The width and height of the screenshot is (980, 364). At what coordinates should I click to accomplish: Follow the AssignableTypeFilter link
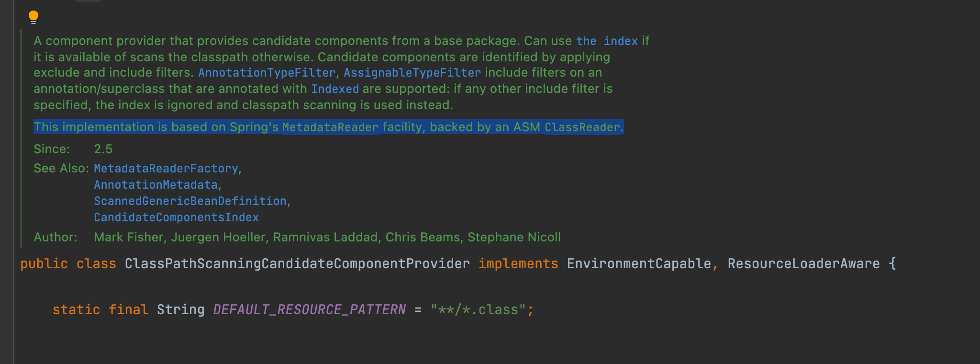click(x=412, y=73)
